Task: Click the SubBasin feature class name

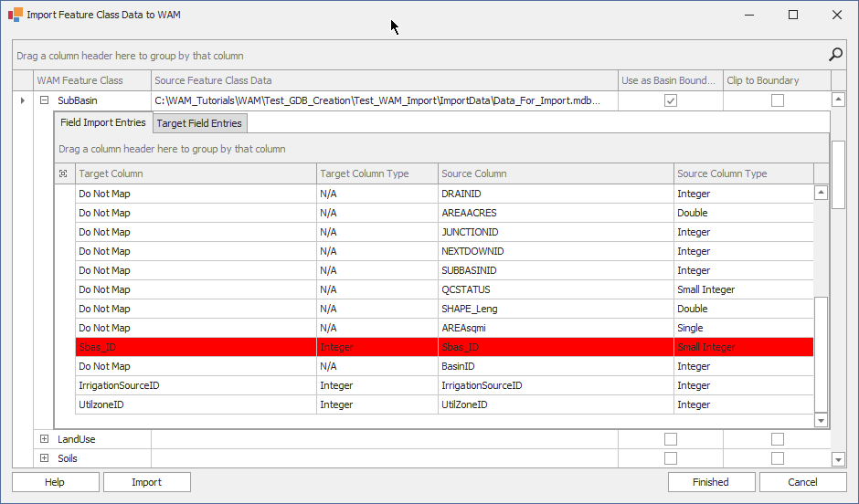Action: (x=78, y=100)
